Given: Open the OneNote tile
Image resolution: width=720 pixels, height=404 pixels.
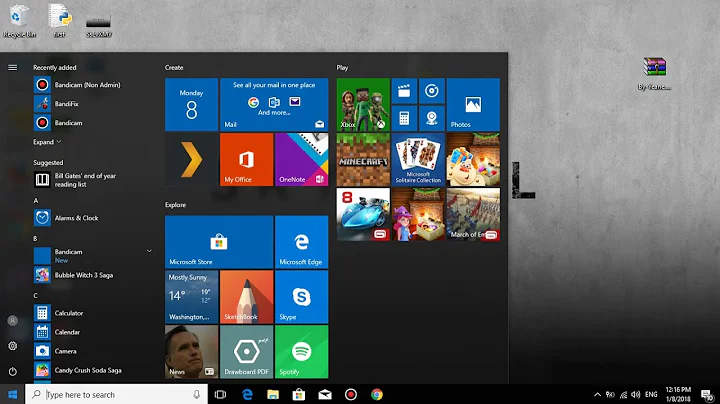Looking at the screenshot, I should [x=301, y=158].
